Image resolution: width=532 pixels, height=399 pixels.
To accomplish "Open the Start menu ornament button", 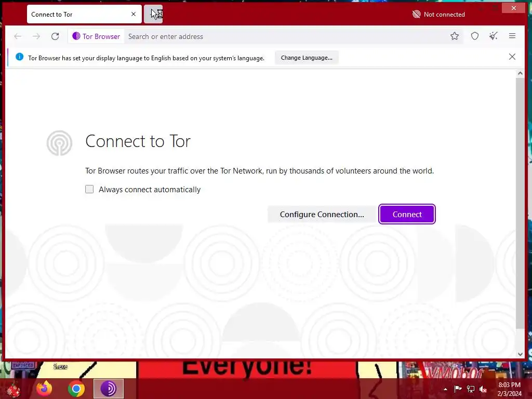I will [14, 389].
